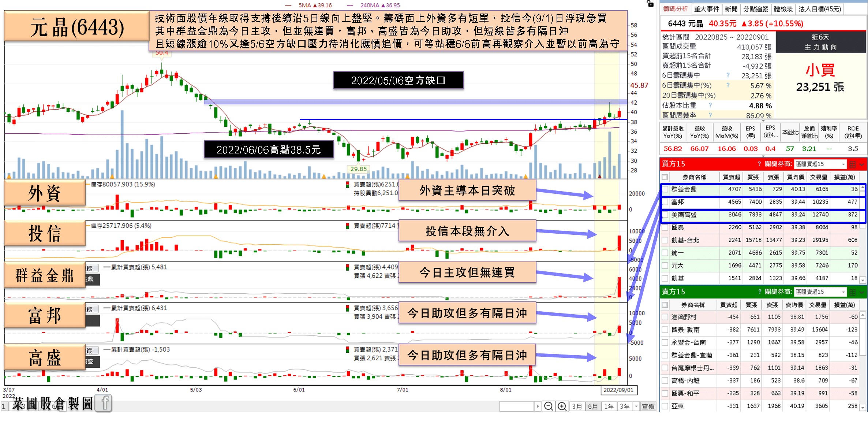Sort buyers by 買賣超 column header
Viewport: 868px width, 423px height.
tap(731, 177)
